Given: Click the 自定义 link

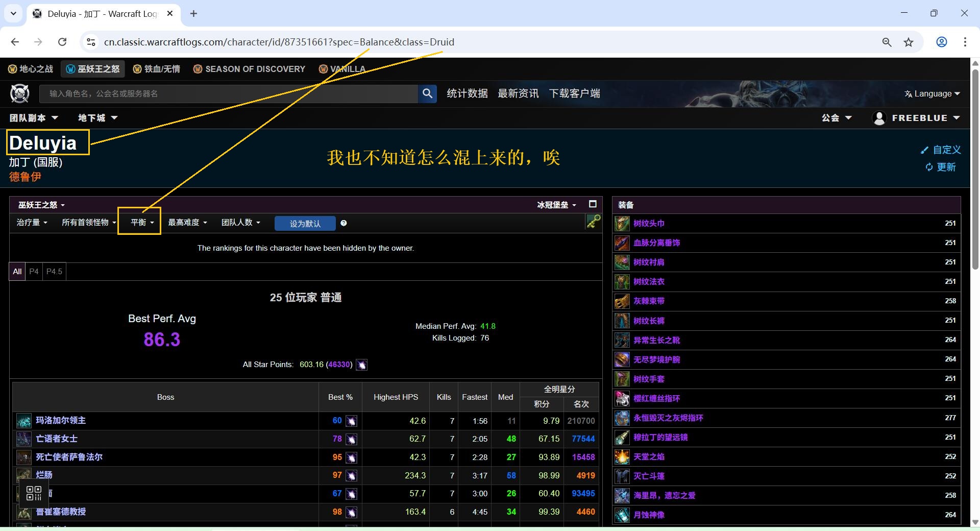Looking at the screenshot, I should (941, 150).
